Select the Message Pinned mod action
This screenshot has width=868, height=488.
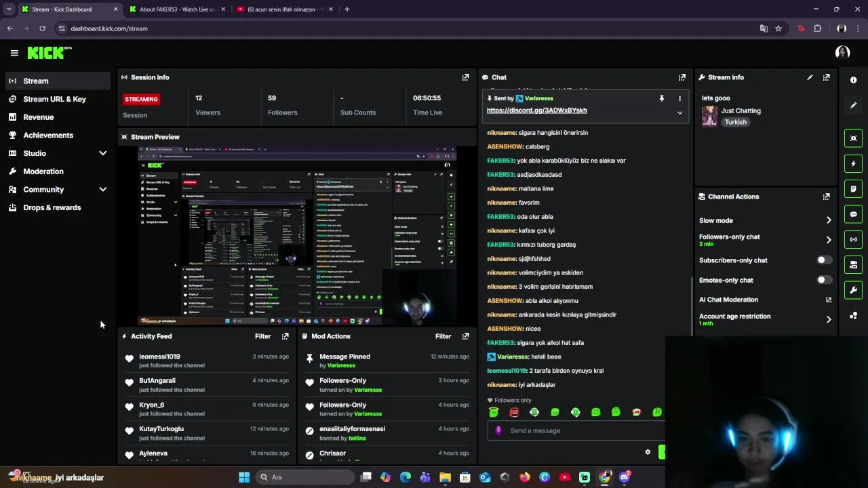pyautogui.click(x=387, y=361)
